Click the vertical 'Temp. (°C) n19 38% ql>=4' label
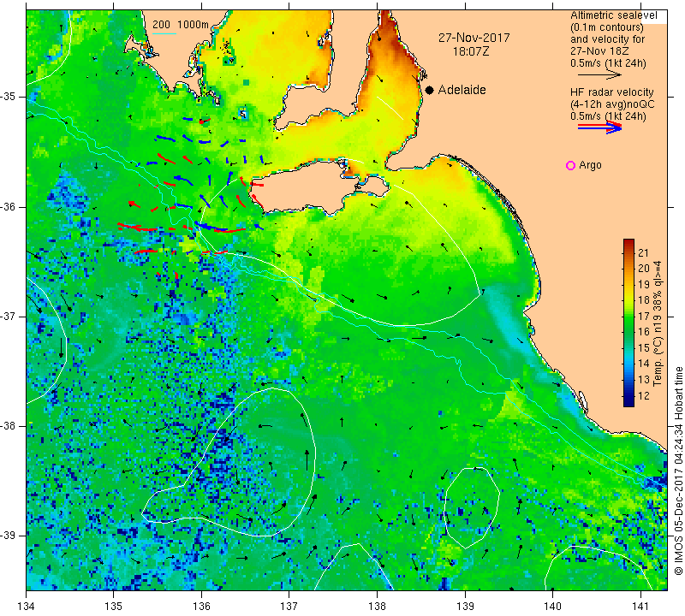Image resolution: width=685 pixels, height=616 pixels. [657, 323]
